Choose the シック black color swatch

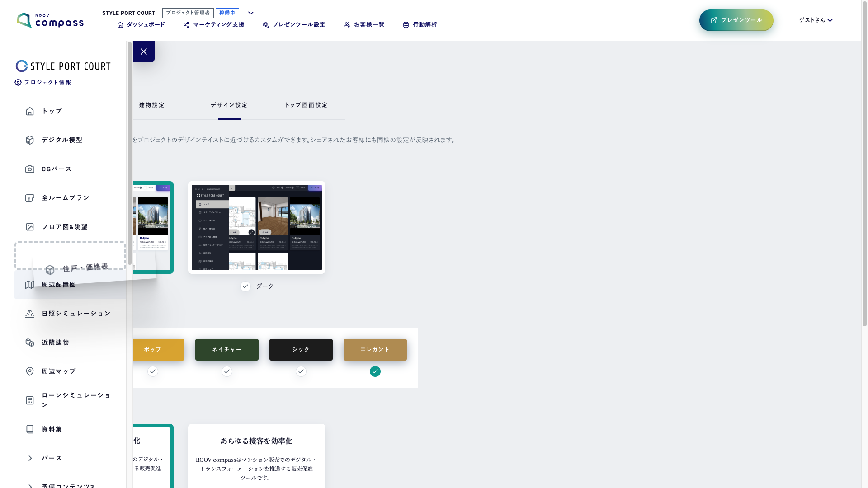click(301, 350)
